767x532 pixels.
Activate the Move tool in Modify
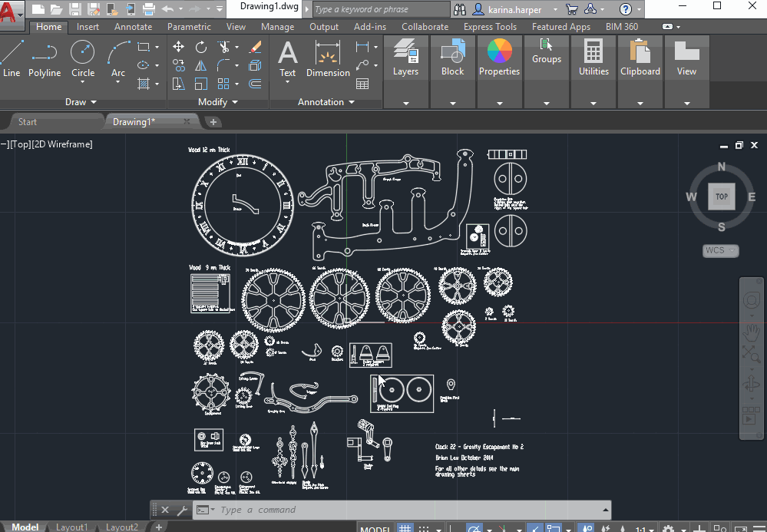click(x=178, y=48)
